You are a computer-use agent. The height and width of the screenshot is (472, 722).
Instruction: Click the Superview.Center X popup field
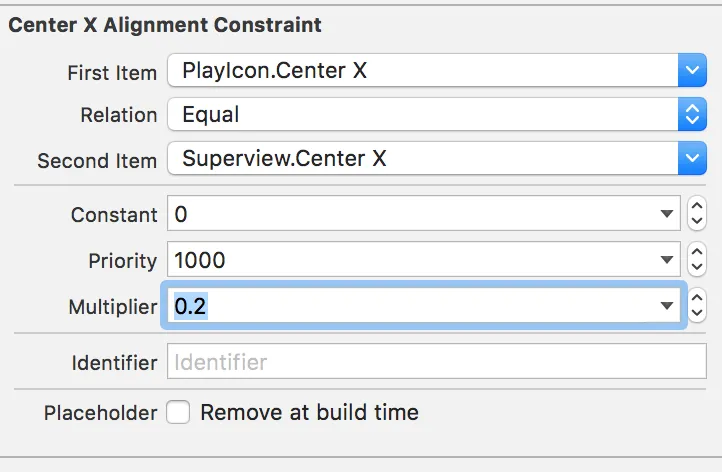[x=422, y=158]
